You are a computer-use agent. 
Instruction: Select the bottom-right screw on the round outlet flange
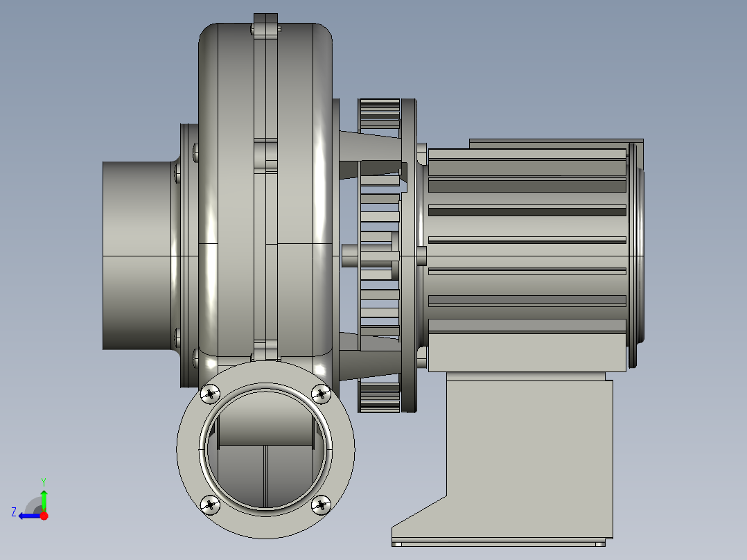pyautogui.click(x=321, y=505)
